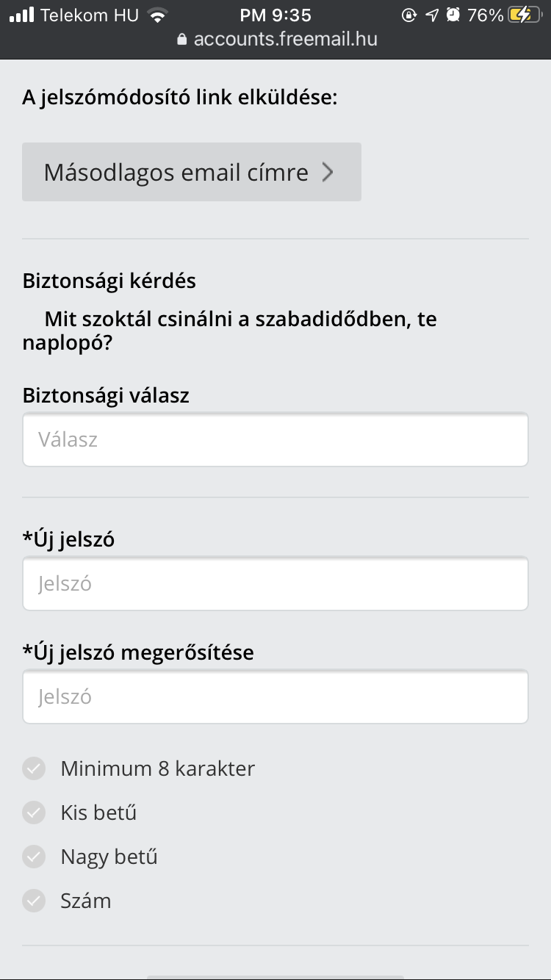Tap the Telekom HU carrier label
This screenshot has width=551, height=980.
point(90,15)
